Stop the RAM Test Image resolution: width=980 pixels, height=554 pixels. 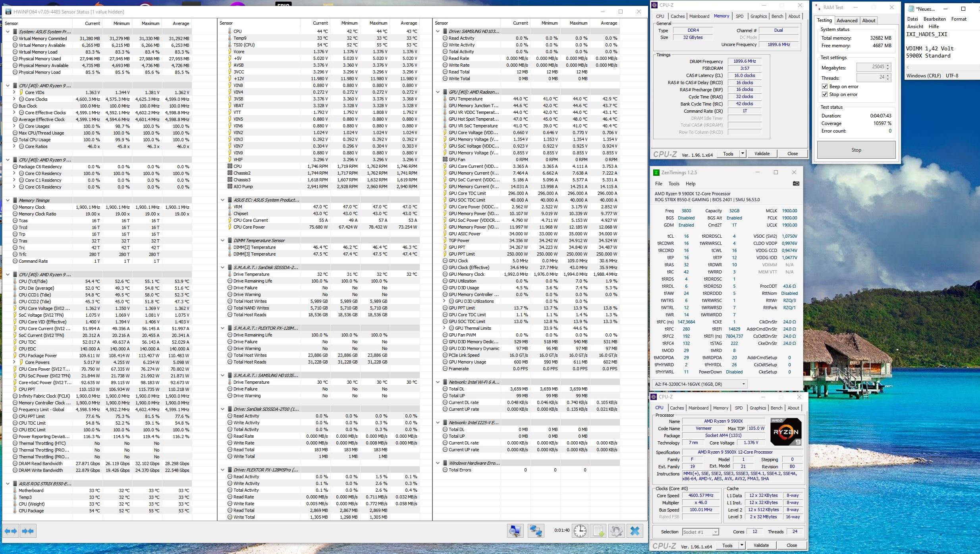click(856, 150)
